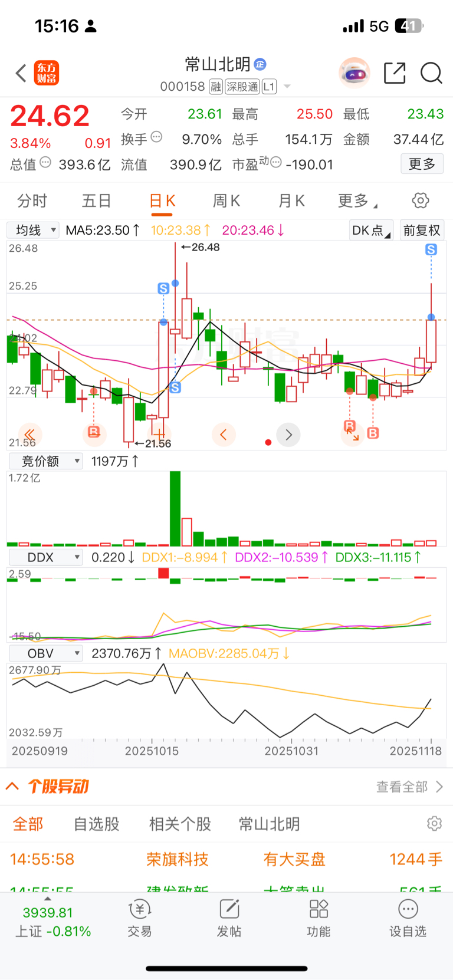Open the AI assistant robot avatar
This screenshot has width=453, height=980.
[354, 73]
